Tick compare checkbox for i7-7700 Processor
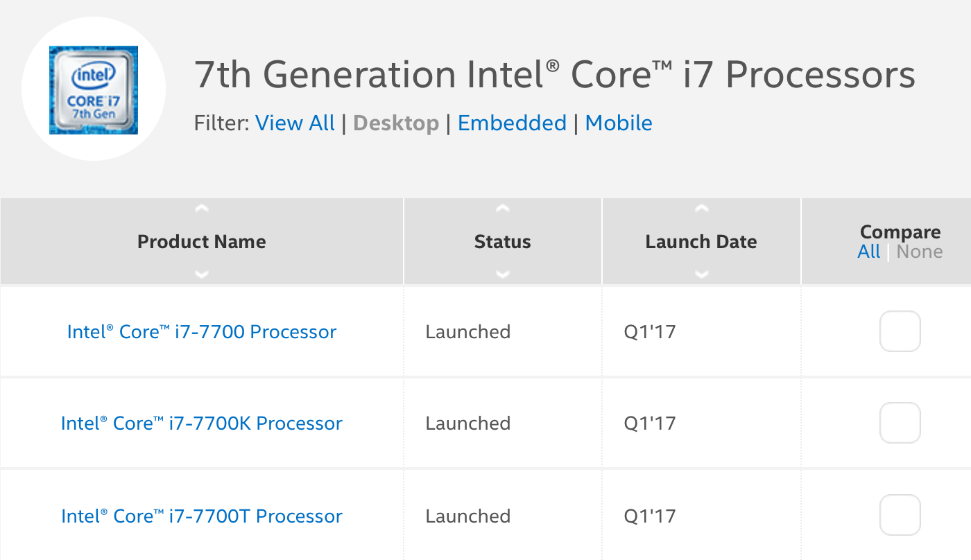This screenshot has width=971, height=560. point(900,331)
